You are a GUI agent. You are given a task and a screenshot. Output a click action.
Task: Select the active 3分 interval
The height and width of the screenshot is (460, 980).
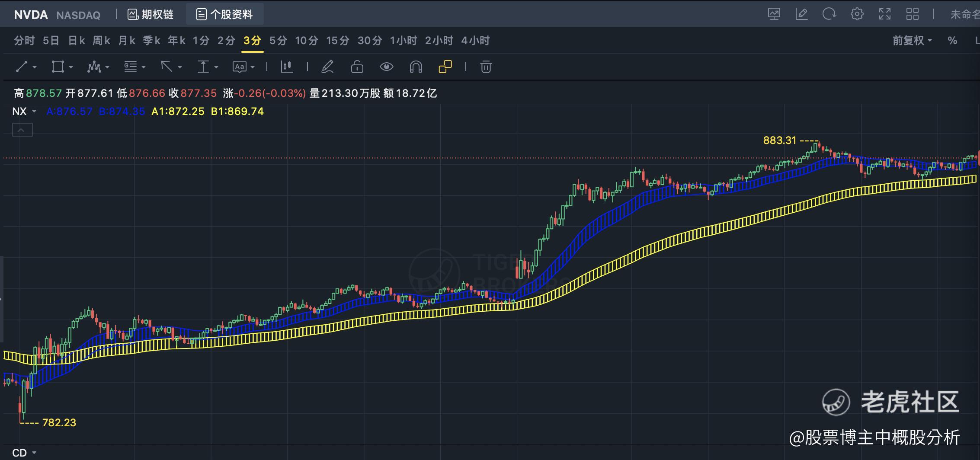[x=253, y=41]
